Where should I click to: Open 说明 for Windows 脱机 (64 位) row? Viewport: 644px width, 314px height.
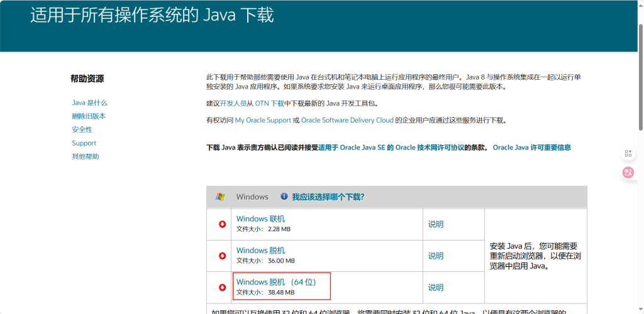pyautogui.click(x=436, y=288)
